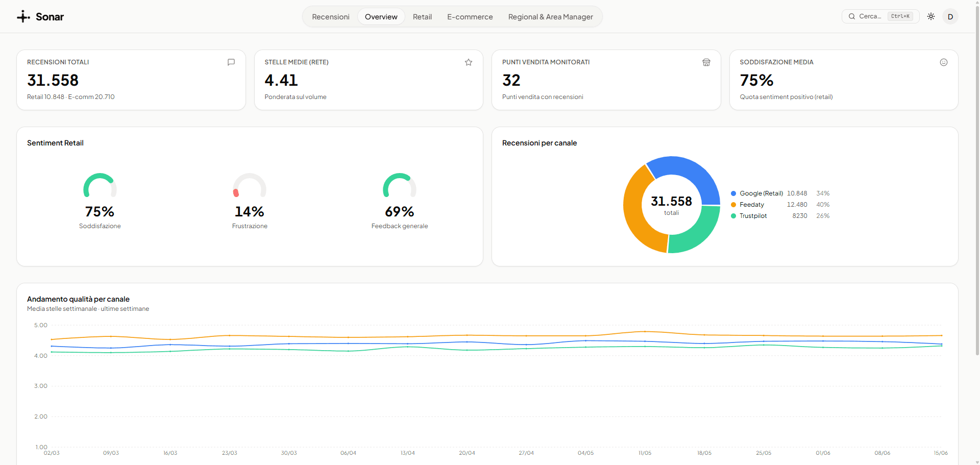
Task: Click the 12.480 count in the legend
Action: [797, 205]
